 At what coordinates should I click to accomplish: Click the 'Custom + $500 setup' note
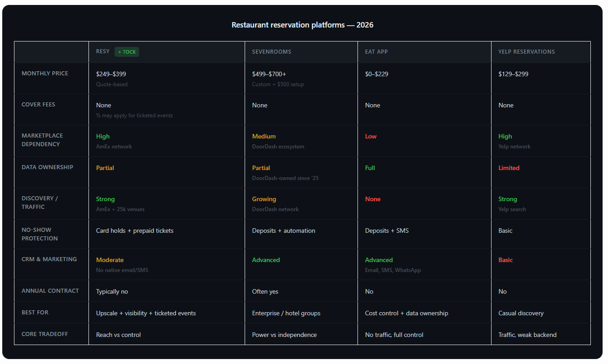pos(278,84)
